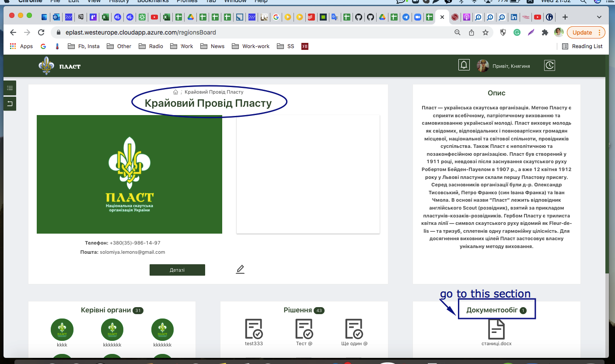The width and height of the screenshot is (615, 364).
Task: Open the Привіт, Княгиня user menu
Action: coord(511,66)
